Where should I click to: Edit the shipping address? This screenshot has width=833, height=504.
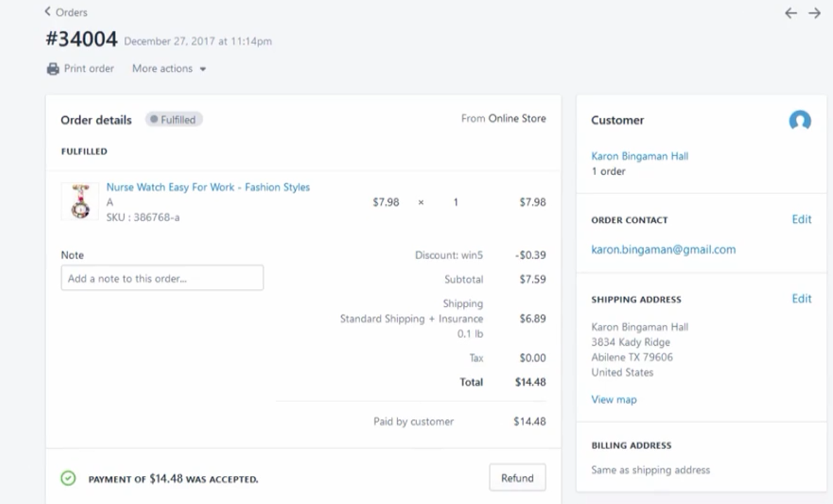click(x=801, y=298)
